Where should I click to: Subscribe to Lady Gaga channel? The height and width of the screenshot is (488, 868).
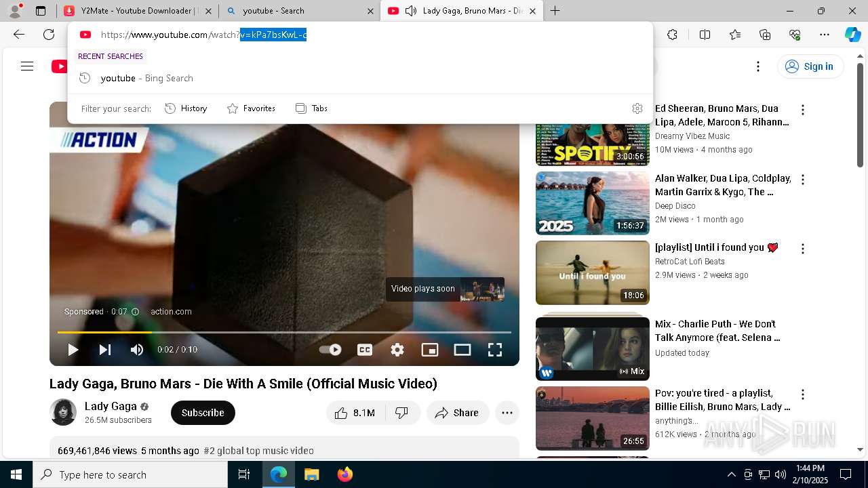(x=203, y=413)
